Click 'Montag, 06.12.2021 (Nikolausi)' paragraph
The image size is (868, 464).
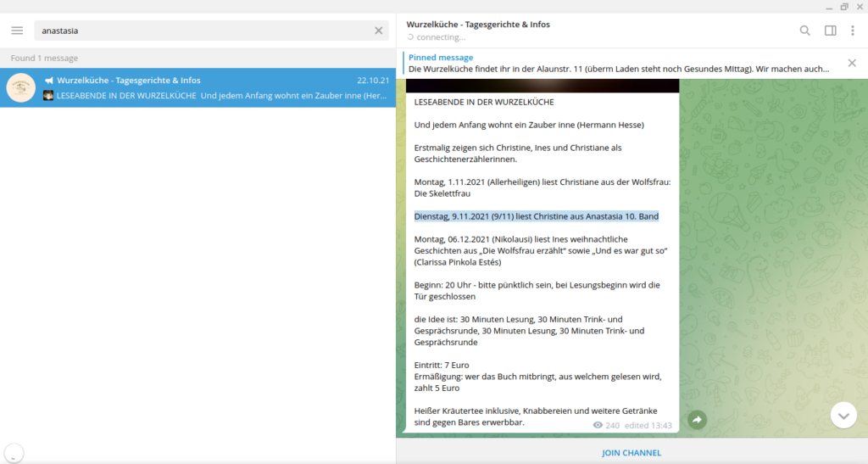pyautogui.click(x=541, y=250)
